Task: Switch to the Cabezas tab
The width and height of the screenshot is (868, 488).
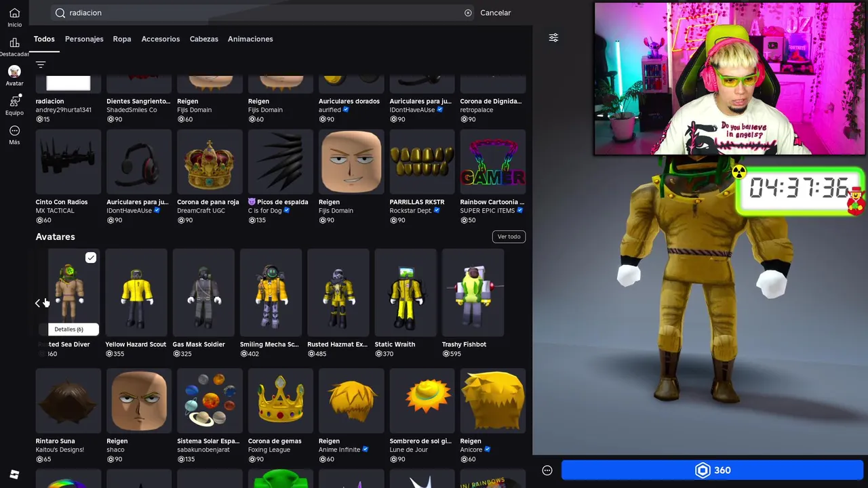Action: pyautogui.click(x=204, y=39)
